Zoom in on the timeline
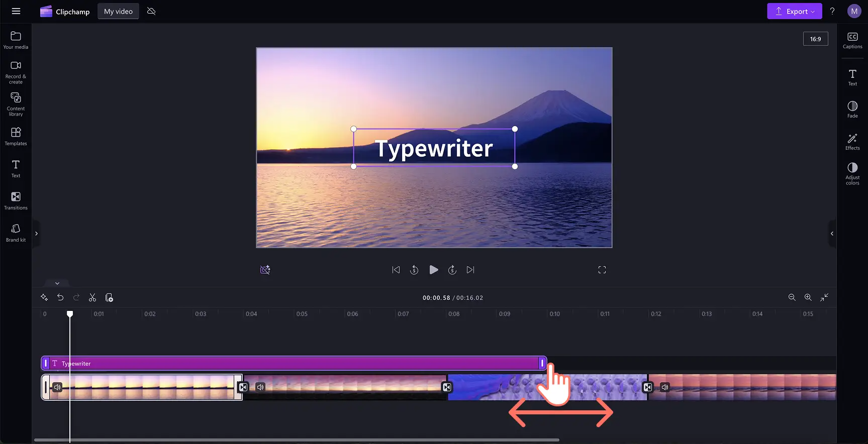The width and height of the screenshot is (868, 444). coord(808,298)
